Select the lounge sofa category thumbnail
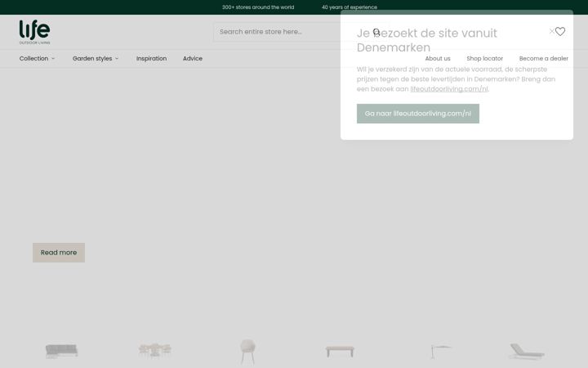The image size is (588, 368). tap(61, 351)
